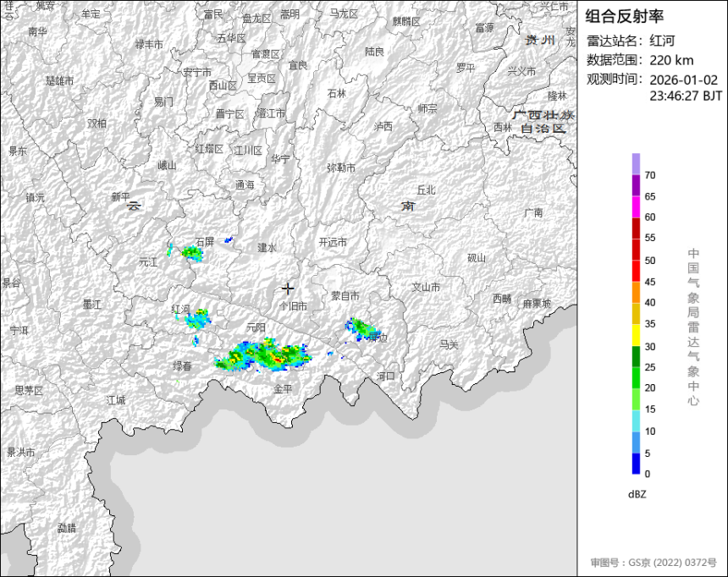Click the 通海 map label

point(245,184)
